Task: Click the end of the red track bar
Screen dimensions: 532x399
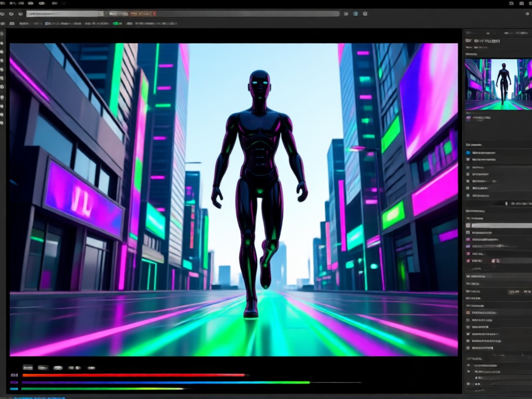Action: coord(244,375)
